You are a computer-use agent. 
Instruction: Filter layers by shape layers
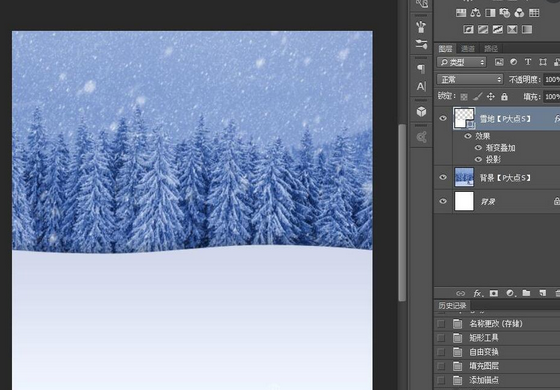(543, 62)
